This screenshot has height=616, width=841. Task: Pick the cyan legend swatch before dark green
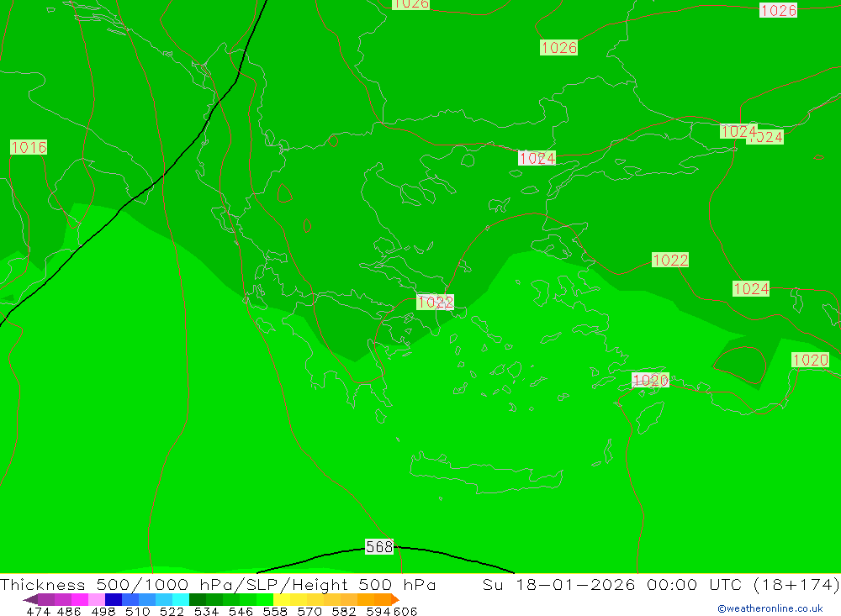coord(181,599)
